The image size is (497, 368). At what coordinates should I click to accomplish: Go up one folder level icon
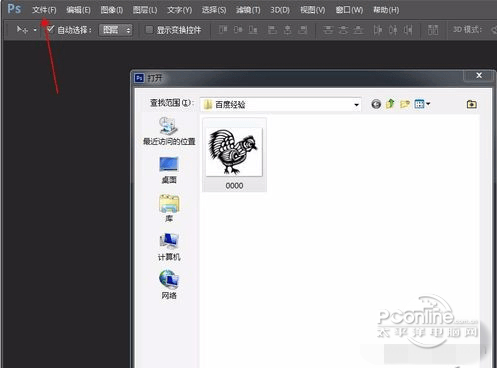tap(390, 104)
